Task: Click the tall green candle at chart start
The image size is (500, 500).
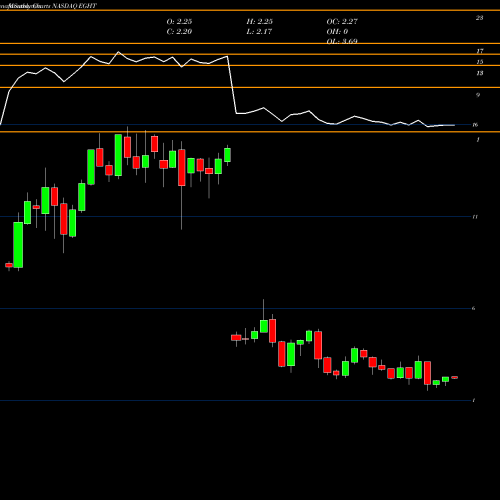Action: tap(18, 245)
